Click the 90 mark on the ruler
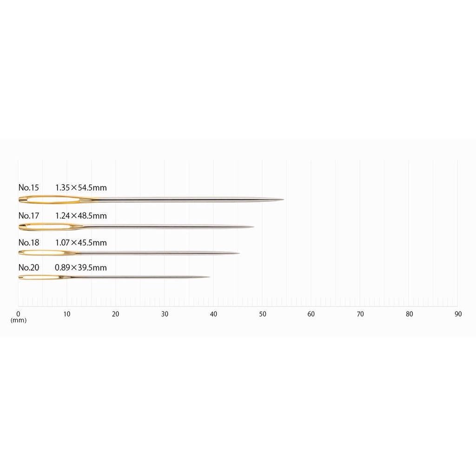This screenshot has width=476, height=476. (458, 314)
